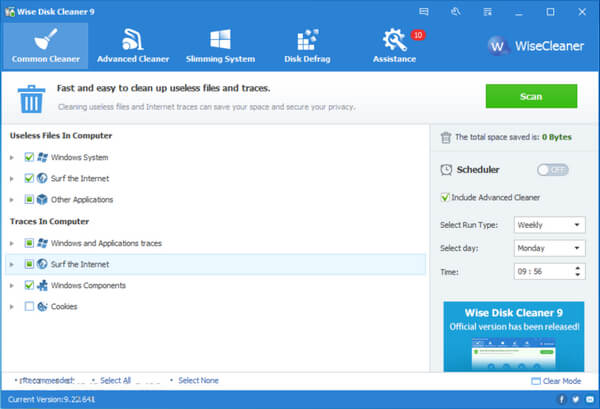The image size is (600, 409).
Task: Click trash icon beside total space saved
Action: pos(446,137)
